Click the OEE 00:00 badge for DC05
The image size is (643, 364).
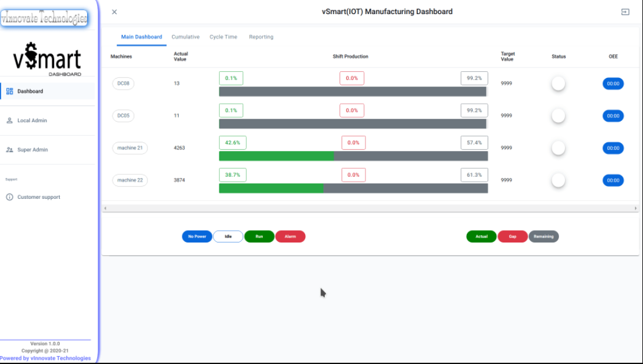click(613, 116)
